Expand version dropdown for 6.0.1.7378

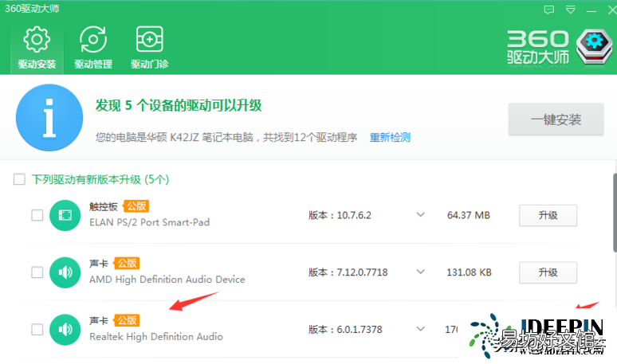point(421,329)
